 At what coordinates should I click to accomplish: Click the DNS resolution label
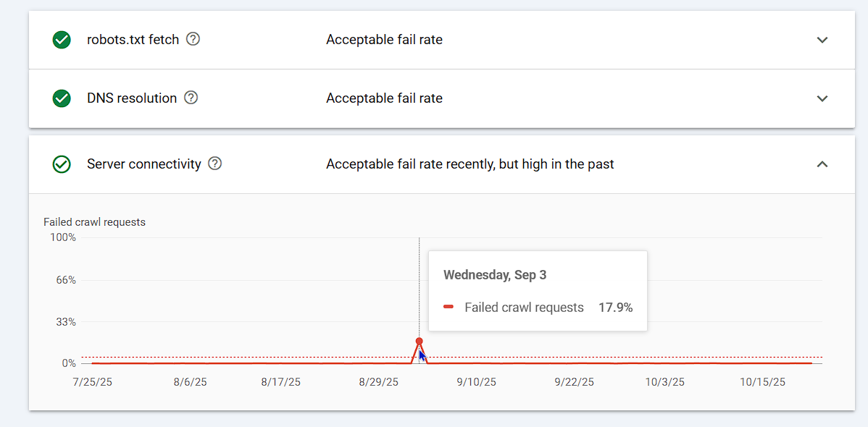coord(132,98)
